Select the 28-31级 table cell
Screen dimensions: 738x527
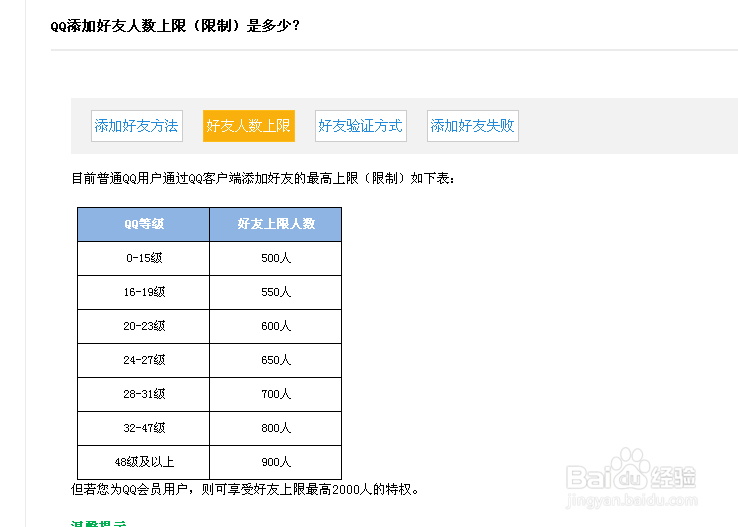(x=144, y=394)
